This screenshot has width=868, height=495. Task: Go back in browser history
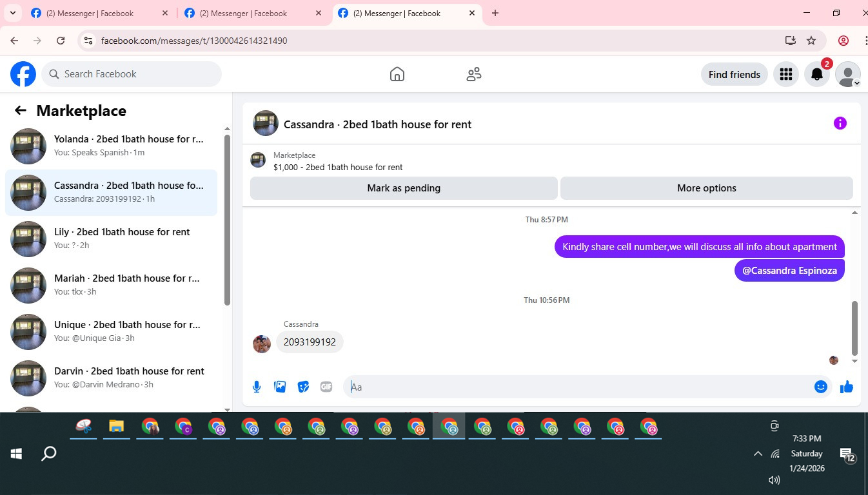14,41
